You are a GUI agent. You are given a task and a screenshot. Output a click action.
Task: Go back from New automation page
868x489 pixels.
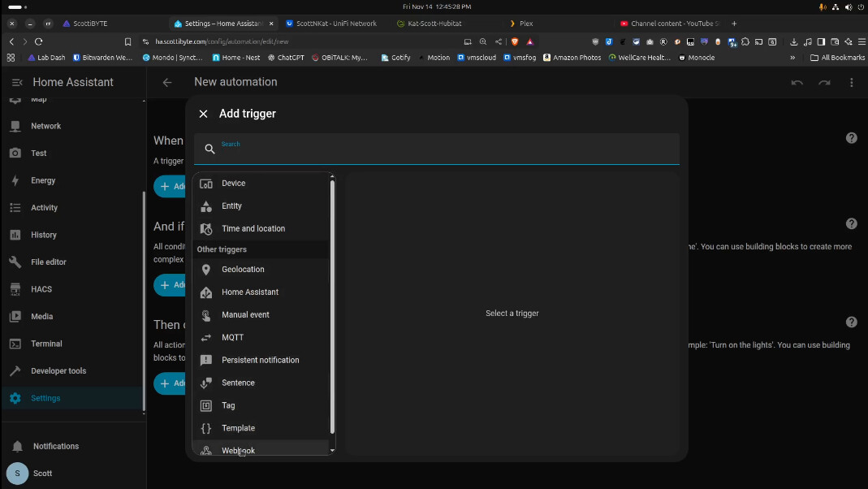pos(167,82)
